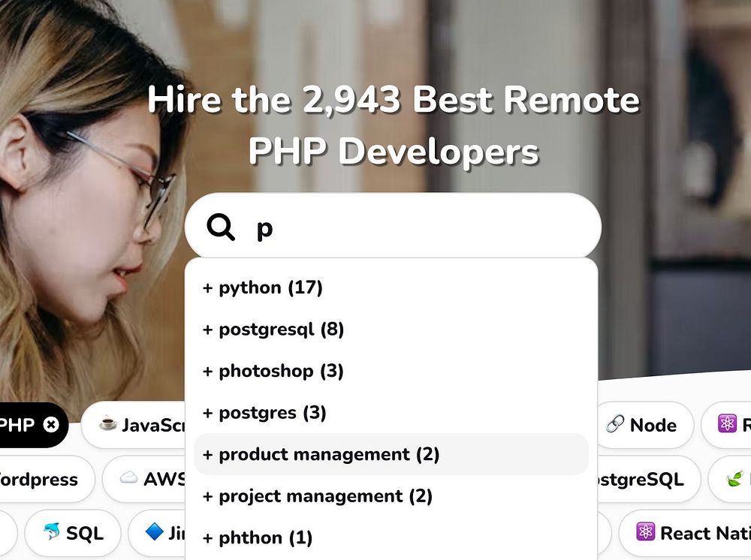Click the JavaScript skill tag
Screen dimensions: 751x560
134,425
